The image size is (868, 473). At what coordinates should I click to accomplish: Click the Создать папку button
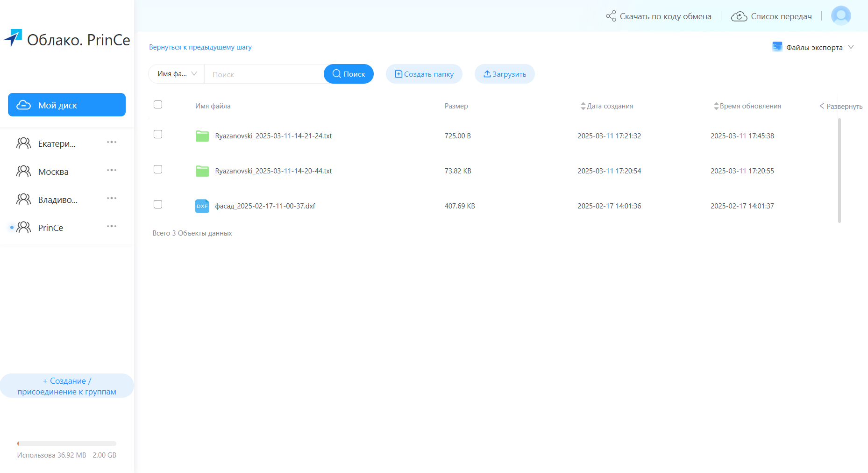tap(424, 74)
